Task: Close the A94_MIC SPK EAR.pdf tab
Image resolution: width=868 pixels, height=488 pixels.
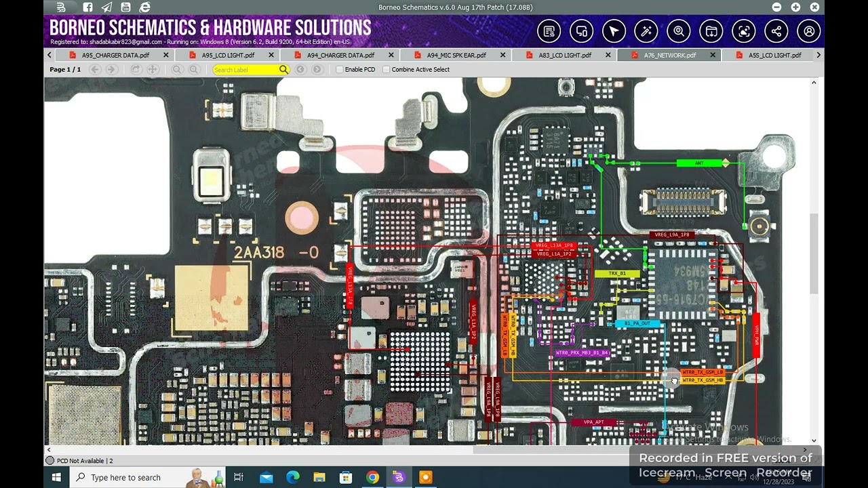Action: click(x=502, y=55)
